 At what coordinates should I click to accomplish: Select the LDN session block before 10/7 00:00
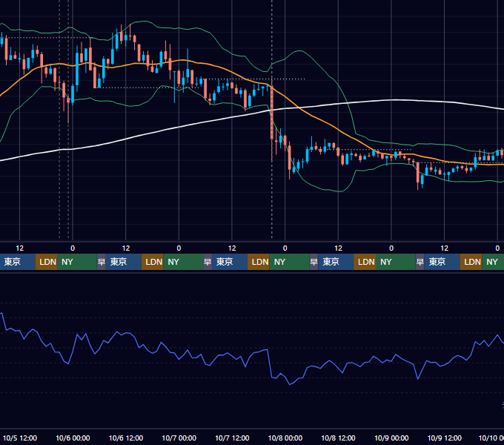(153, 262)
